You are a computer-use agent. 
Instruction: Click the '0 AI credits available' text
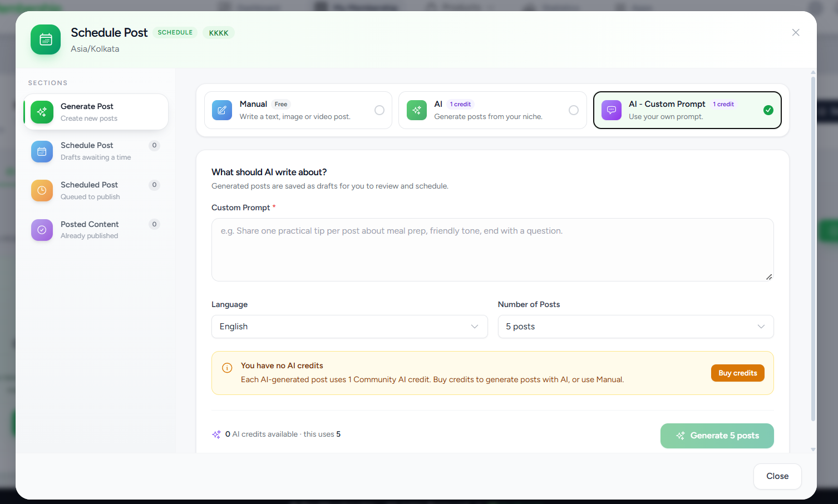[262, 434]
